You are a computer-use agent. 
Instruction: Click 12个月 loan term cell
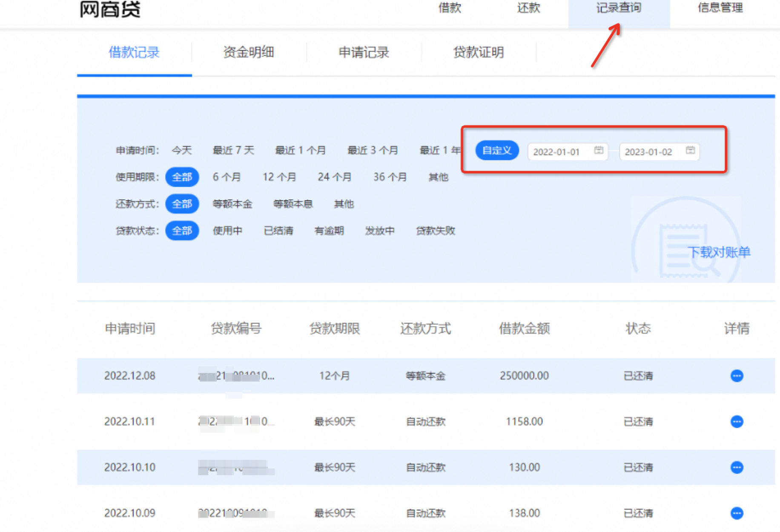point(334,376)
